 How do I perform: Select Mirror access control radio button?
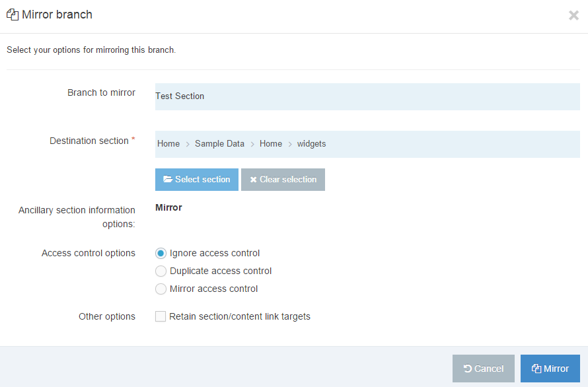161,289
